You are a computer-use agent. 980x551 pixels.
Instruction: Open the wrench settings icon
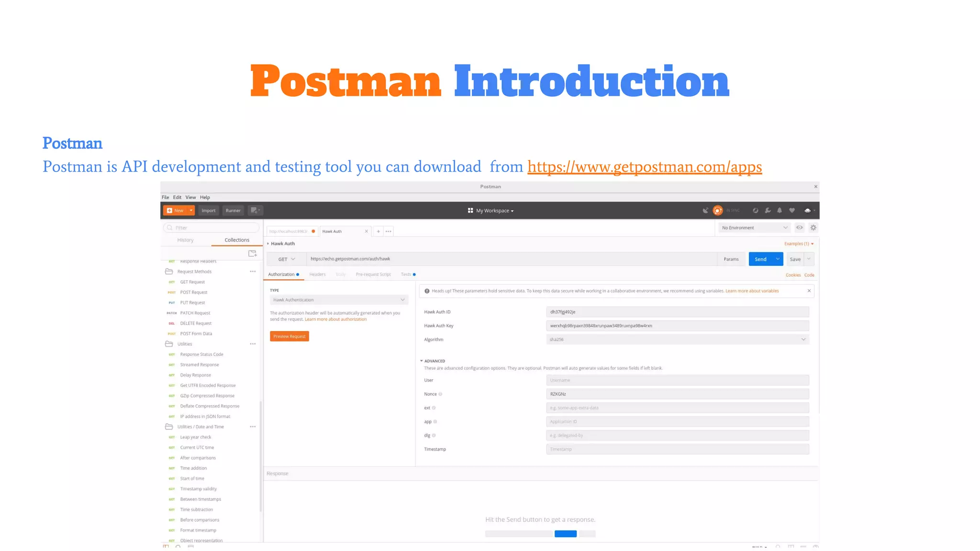click(x=768, y=210)
